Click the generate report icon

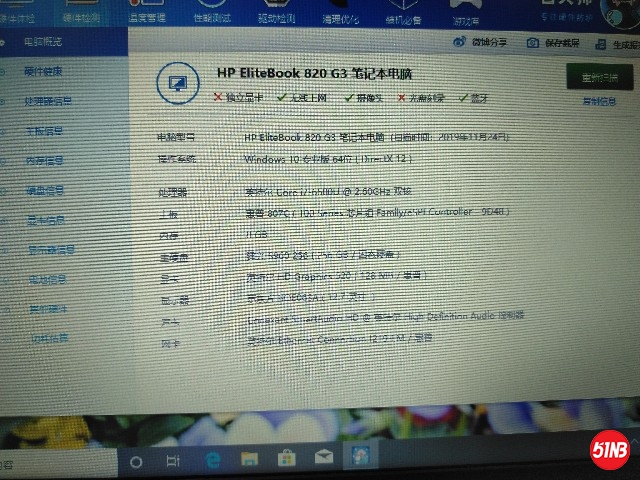click(600, 44)
